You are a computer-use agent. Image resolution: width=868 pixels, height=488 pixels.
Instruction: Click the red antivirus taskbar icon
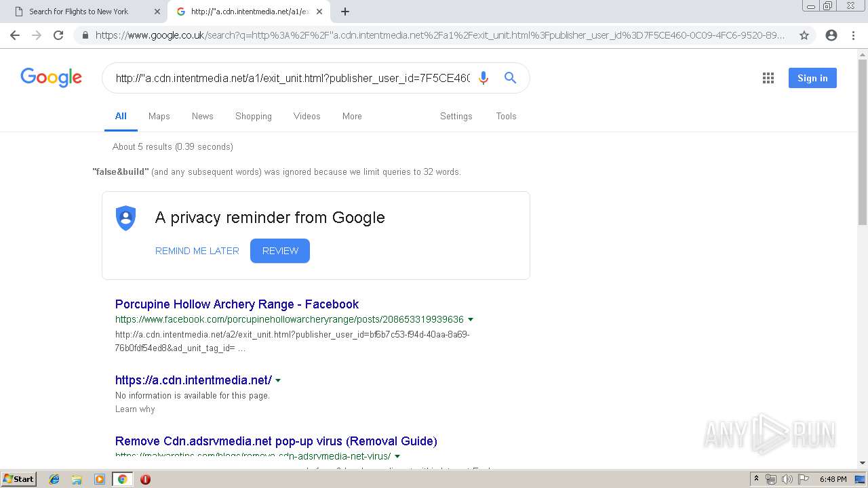click(145, 479)
